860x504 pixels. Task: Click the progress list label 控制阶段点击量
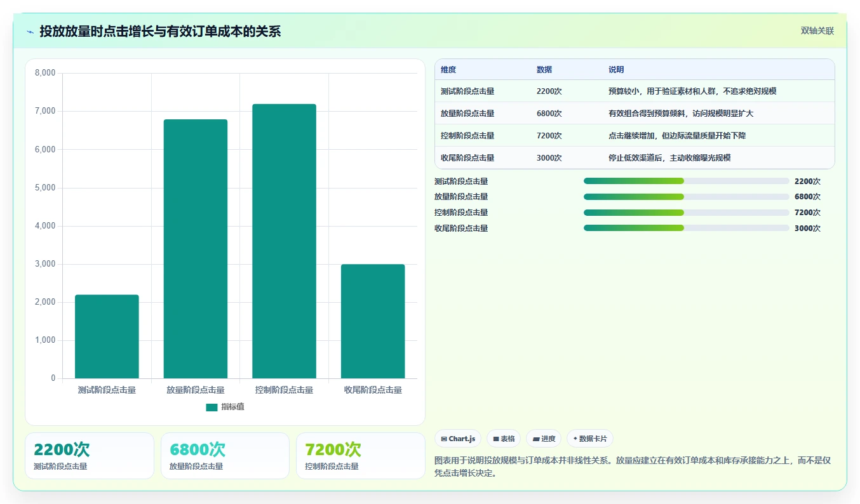point(461,213)
